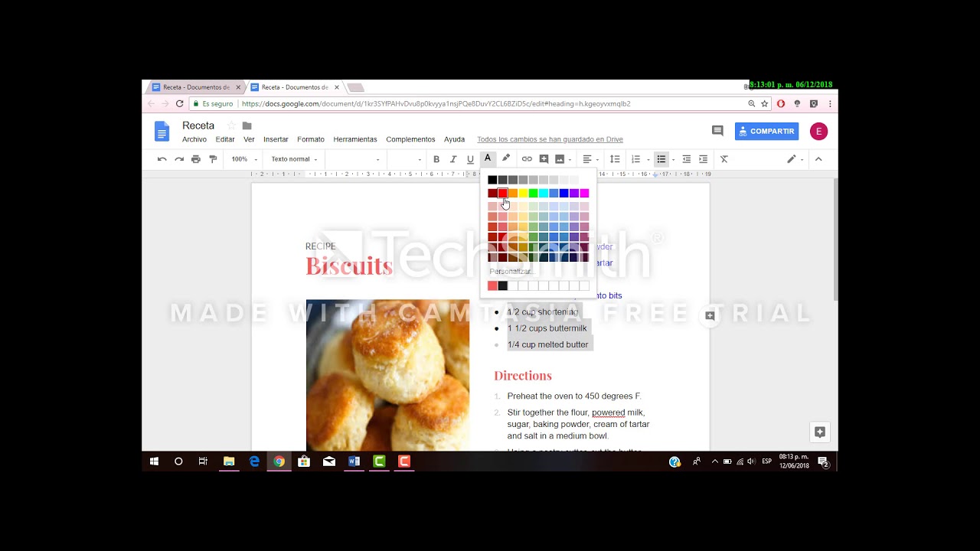Open the comment history icon
Image resolution: width=980 pixels, height=551 pixels.
[x=717, y=131]
